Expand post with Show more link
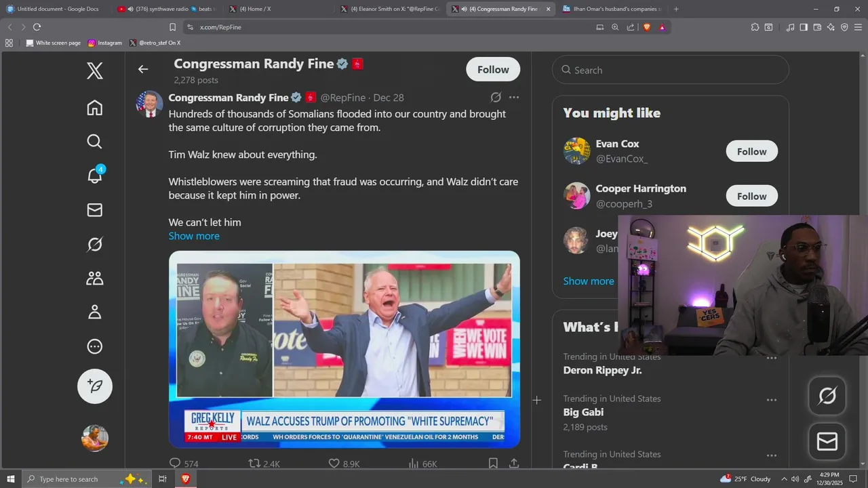 [x=194, y=236]
